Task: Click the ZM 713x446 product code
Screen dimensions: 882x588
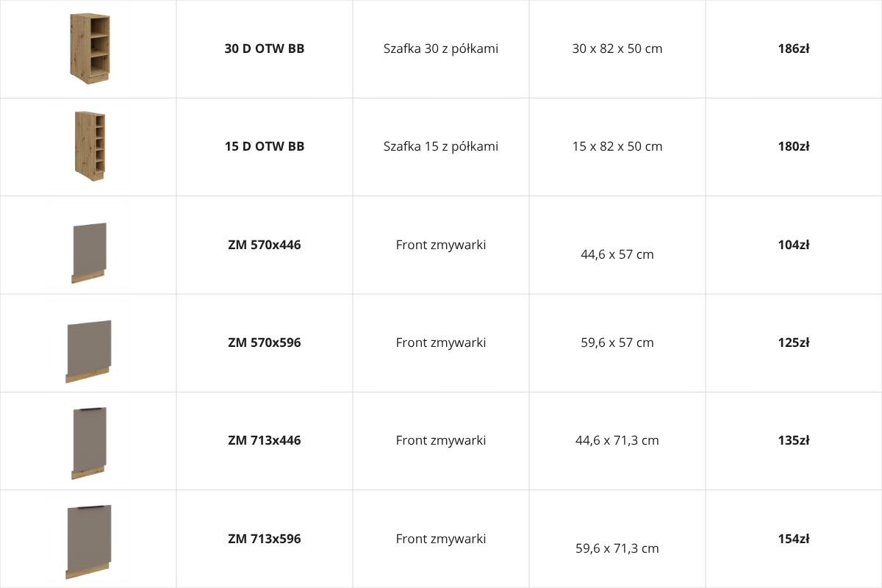Action: tap(265, 440)
